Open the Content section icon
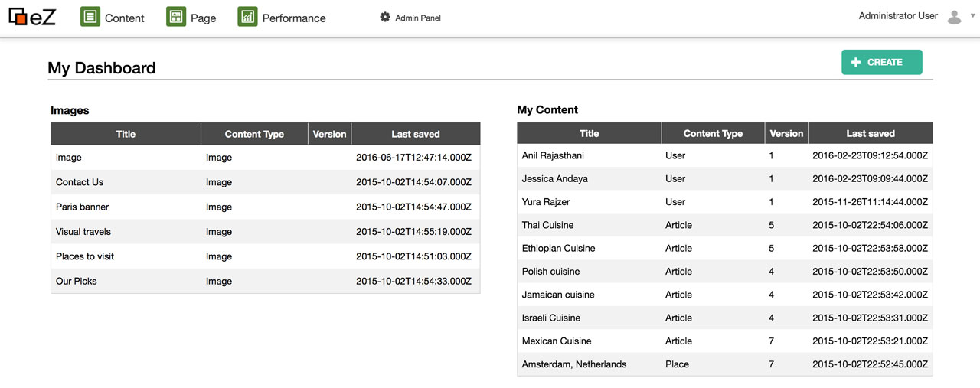980x388 pixels. coord(90,17)
